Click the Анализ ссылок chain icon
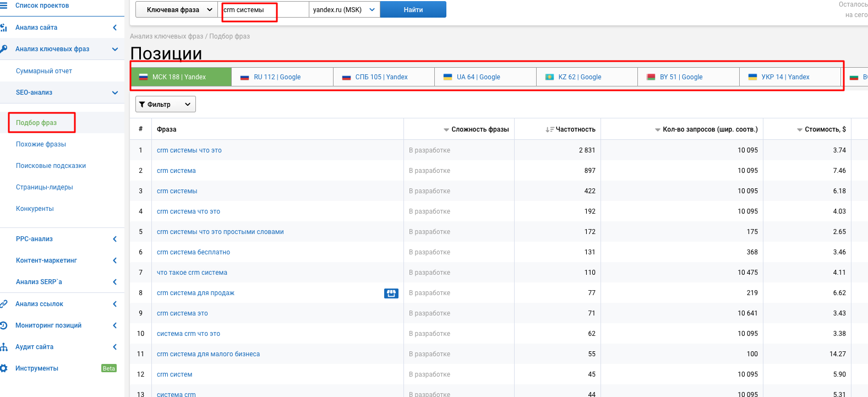This screenshot has height=397, width=868. (4, 304)
